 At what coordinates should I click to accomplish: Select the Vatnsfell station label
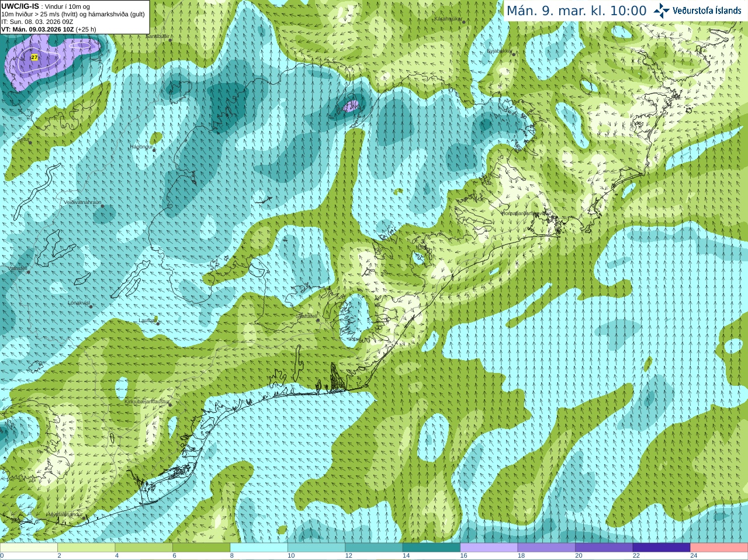18,268
